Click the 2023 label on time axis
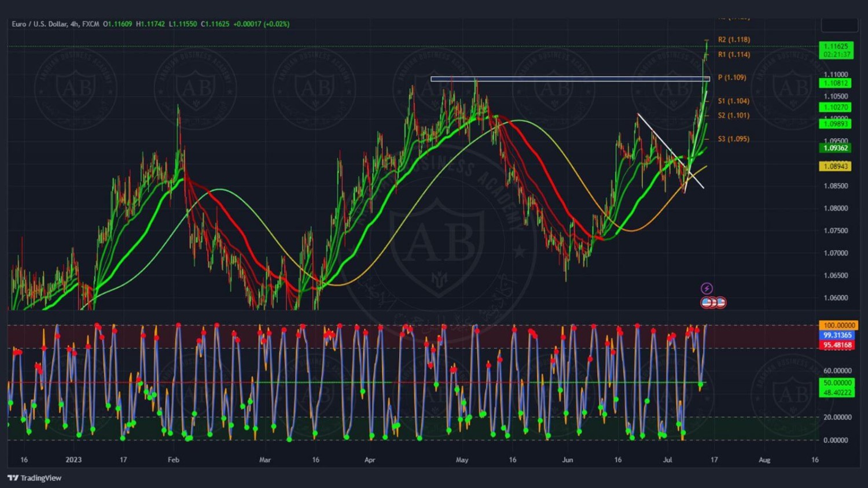This screenshot has width=868, height=488. pos(73,460)
